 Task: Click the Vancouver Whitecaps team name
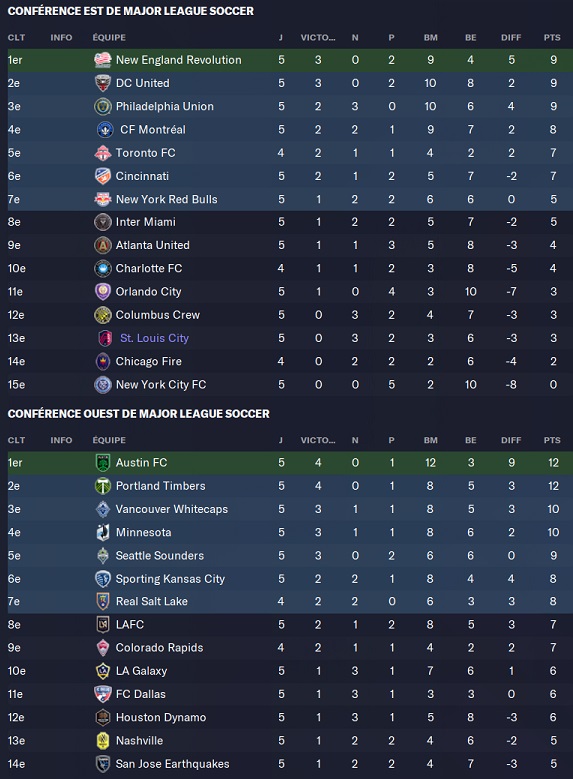tap(171, 509)
